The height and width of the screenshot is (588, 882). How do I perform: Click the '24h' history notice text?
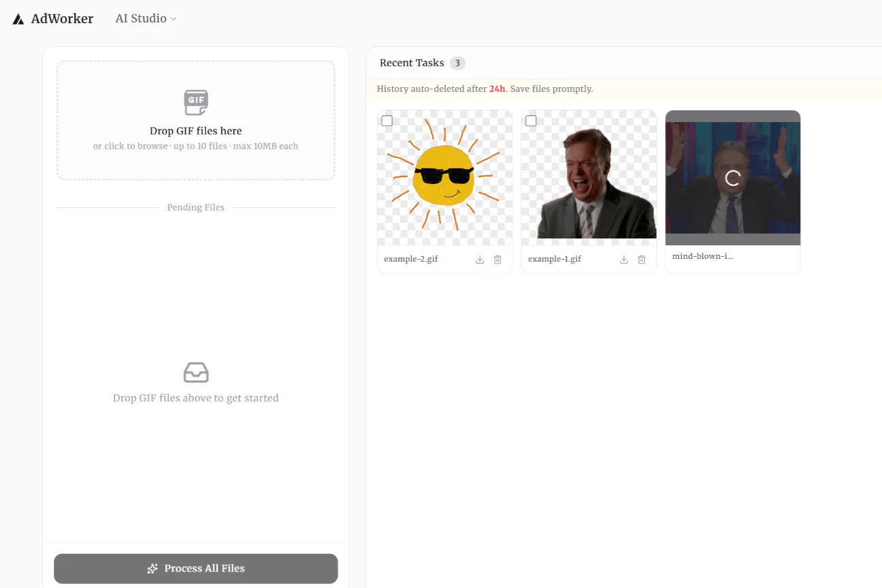pos(498,89)
